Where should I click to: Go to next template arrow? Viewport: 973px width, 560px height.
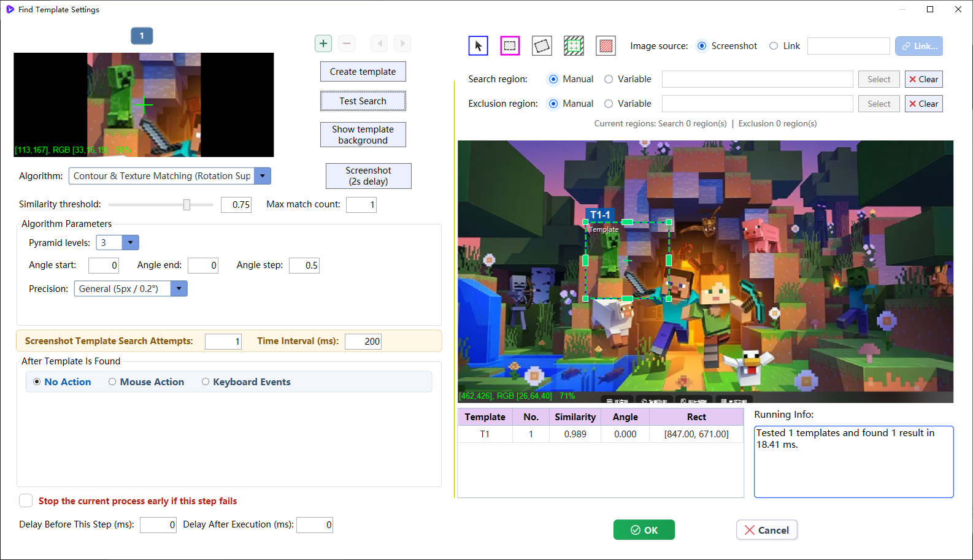tap(402, 44)
